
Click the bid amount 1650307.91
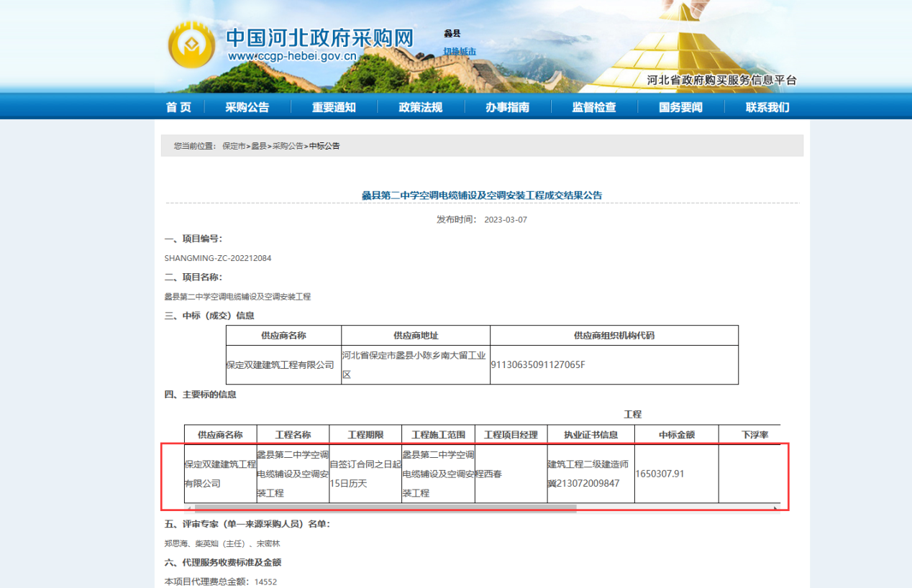660,474
